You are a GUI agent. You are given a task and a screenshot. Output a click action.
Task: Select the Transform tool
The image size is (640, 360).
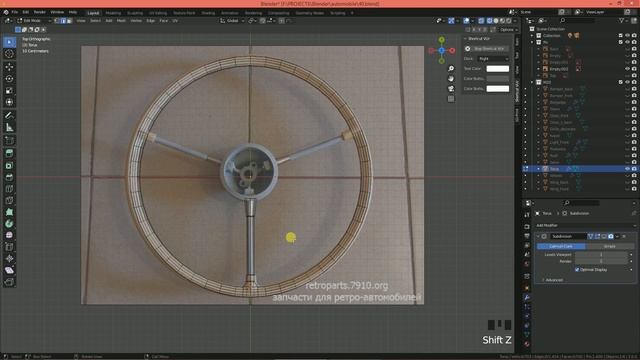(9, 102)
